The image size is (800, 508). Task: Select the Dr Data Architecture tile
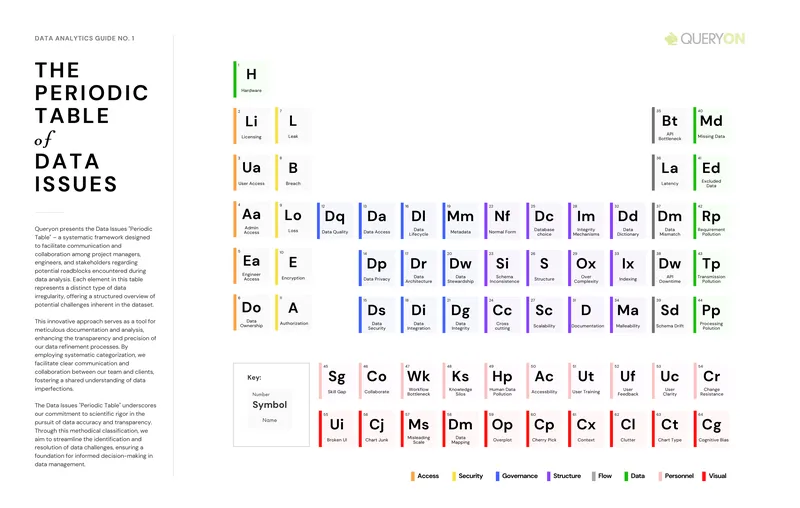tap(419, 268)
